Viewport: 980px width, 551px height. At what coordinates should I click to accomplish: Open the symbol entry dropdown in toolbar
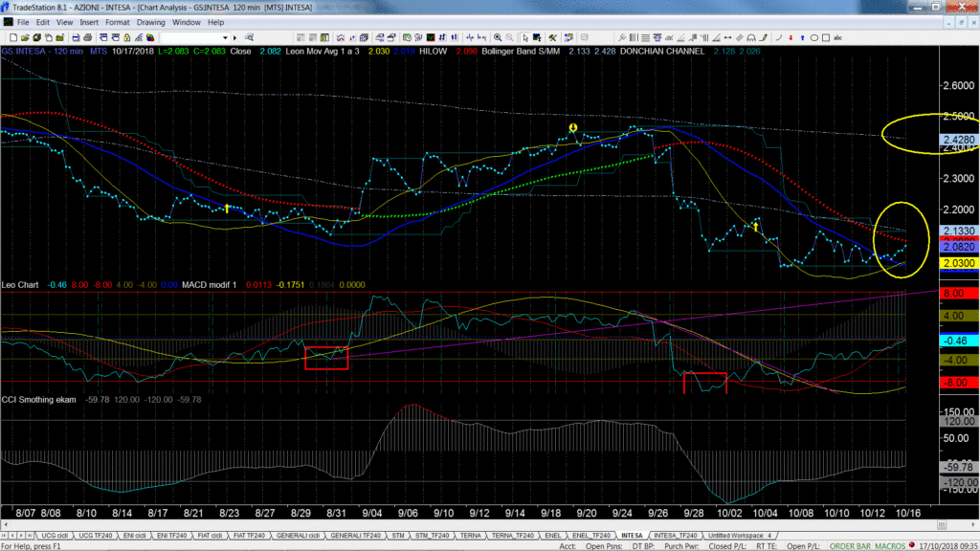click(225, 37)
